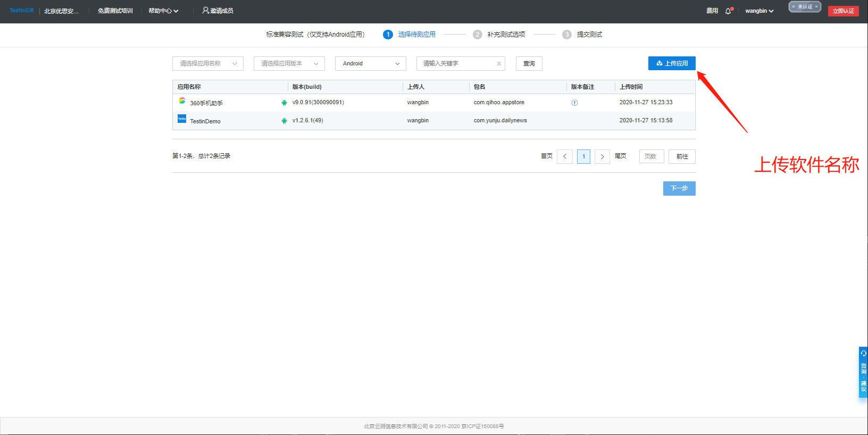Open the Android platform dropdown
868x435 pixels.
[371, 63]
